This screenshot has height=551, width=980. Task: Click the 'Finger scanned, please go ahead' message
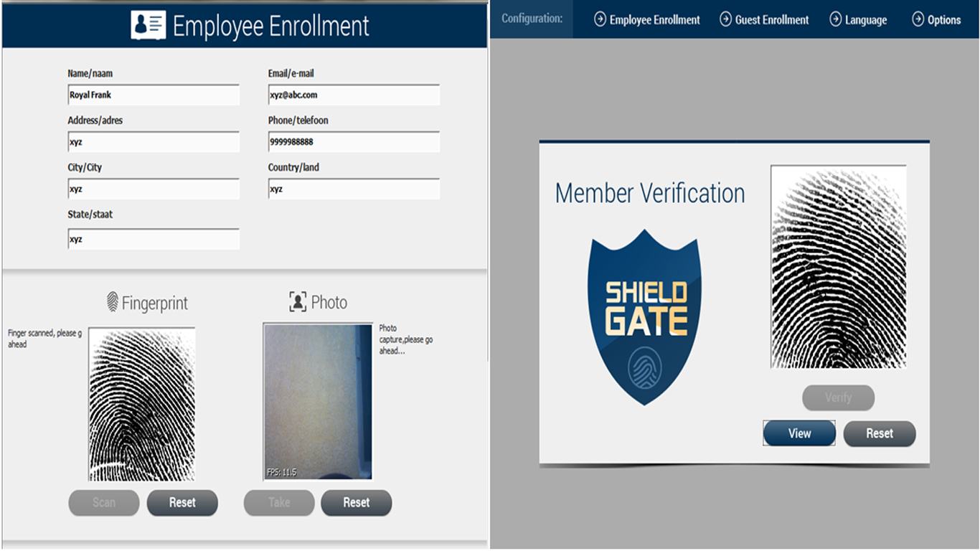click(x=45, y=339)
